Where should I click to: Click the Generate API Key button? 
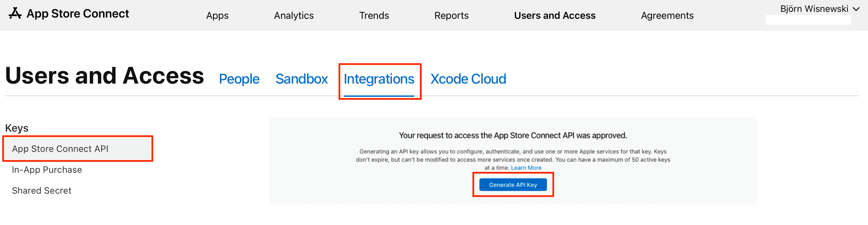(513, 185)
